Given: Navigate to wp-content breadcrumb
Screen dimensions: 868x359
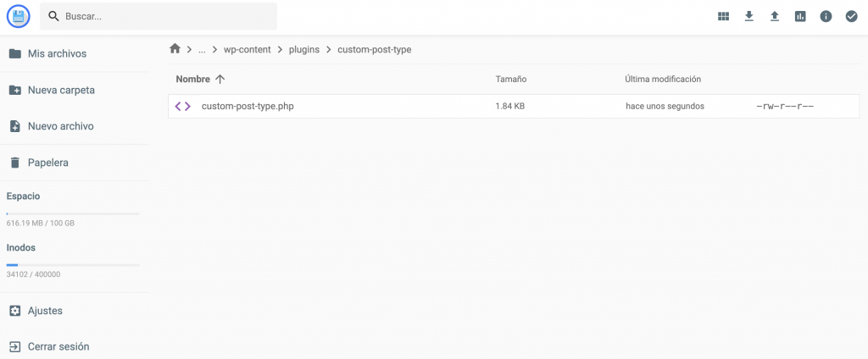Looking at the screenshot, I should coord(248,50).
